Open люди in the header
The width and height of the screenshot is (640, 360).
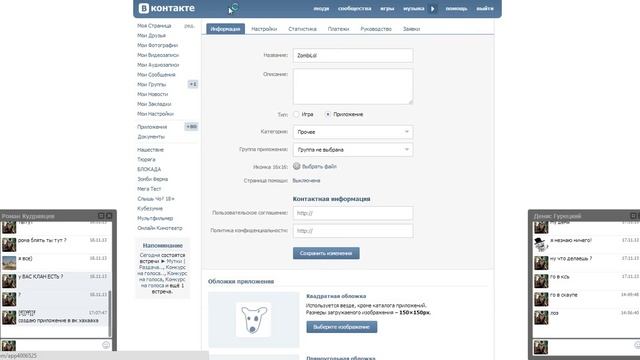point(321,9)
